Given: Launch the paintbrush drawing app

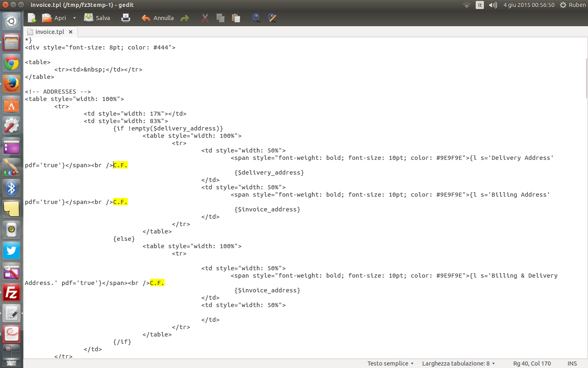Looking at the screenshot, I should coord(11,168).
